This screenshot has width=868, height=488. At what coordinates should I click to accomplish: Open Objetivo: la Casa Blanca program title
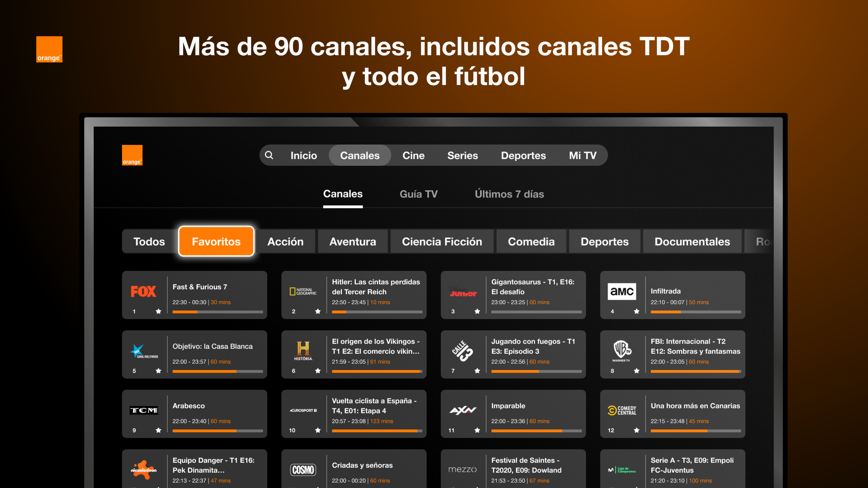pos(212,347)
